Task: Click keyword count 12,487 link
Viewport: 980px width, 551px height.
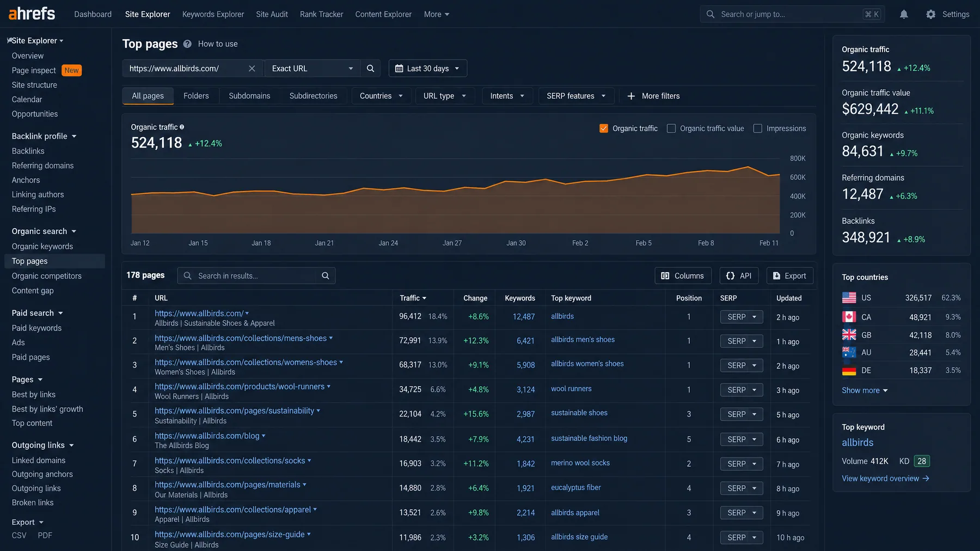Action: coord(523,317)
